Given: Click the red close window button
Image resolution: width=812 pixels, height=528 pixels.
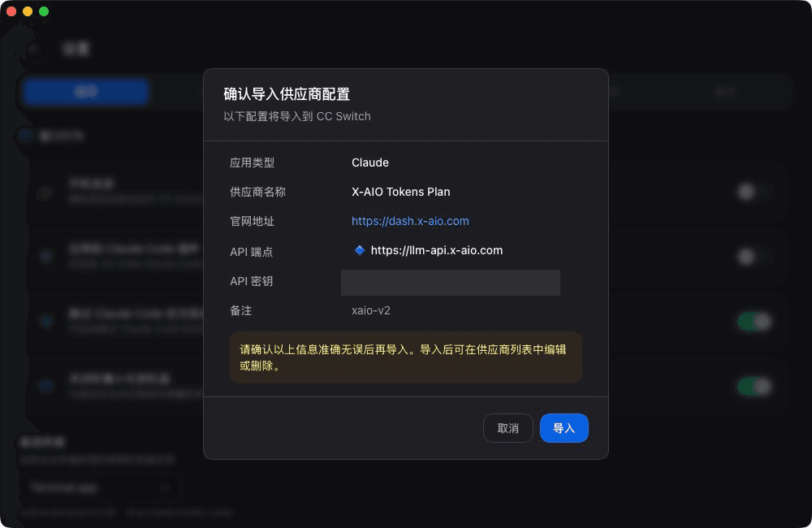Looking at the screenshot, I should [11, 11].
